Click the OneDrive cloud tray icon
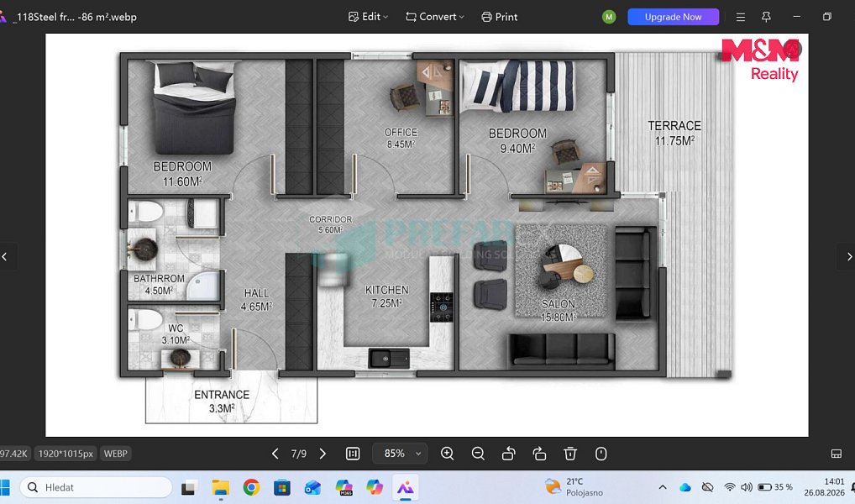The width and height of the screenshot is (855, 504). 685,487
